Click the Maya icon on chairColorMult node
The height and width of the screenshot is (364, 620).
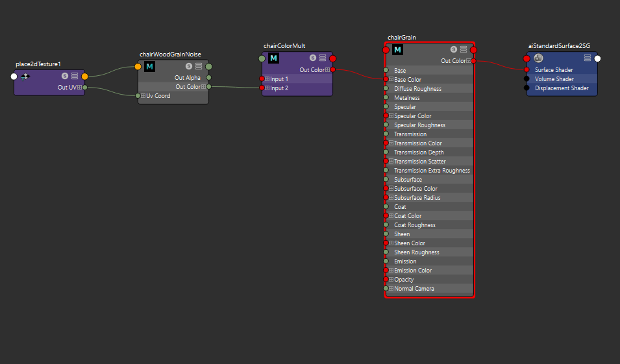tap(273, 58)
